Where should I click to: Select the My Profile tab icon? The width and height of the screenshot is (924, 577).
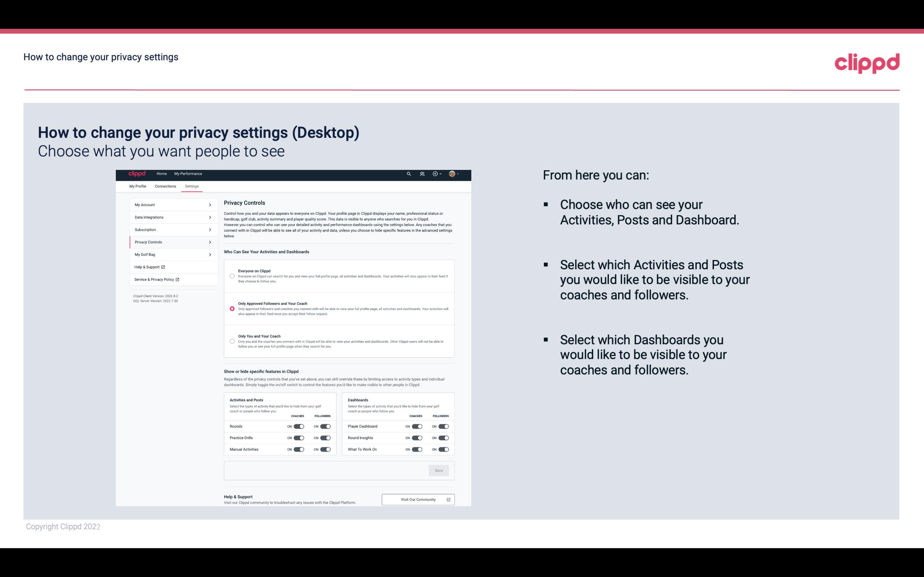[138, 186]
